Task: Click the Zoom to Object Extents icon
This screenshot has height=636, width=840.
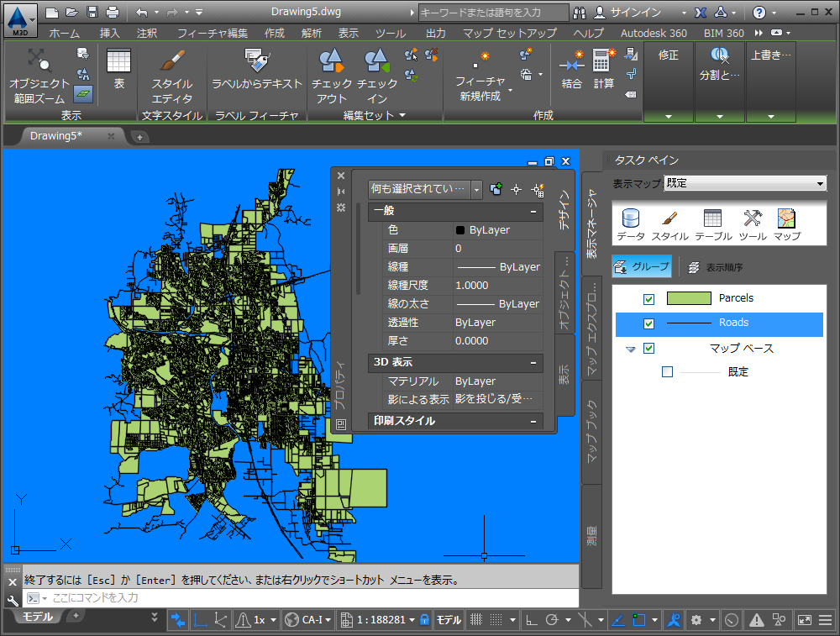Action: (x=39, y=61)
